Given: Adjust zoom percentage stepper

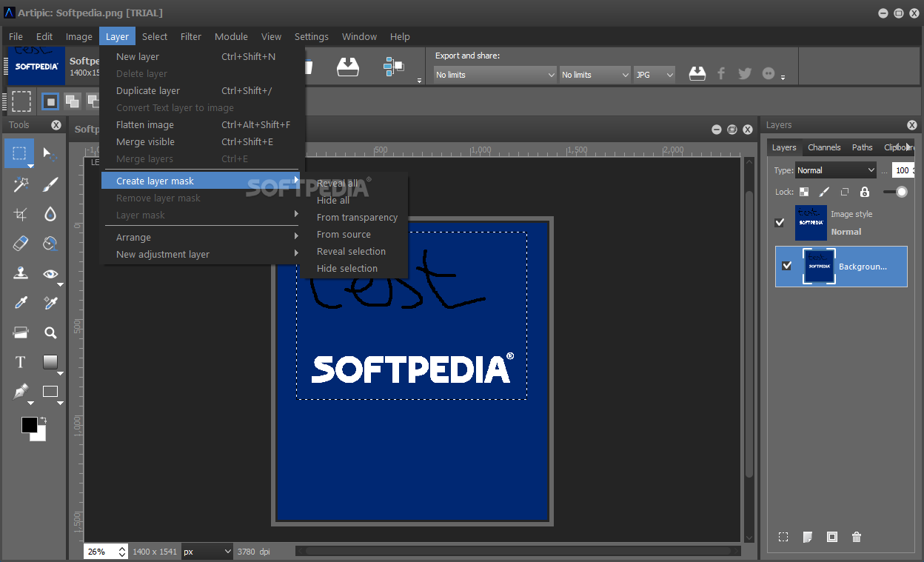Looking at the screenshot, I should (121, 552).
